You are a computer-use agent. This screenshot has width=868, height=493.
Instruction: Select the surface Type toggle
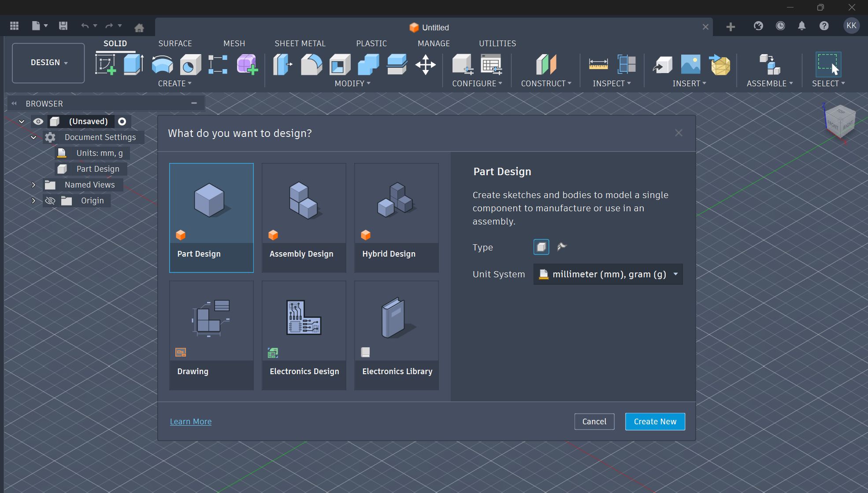561,247
